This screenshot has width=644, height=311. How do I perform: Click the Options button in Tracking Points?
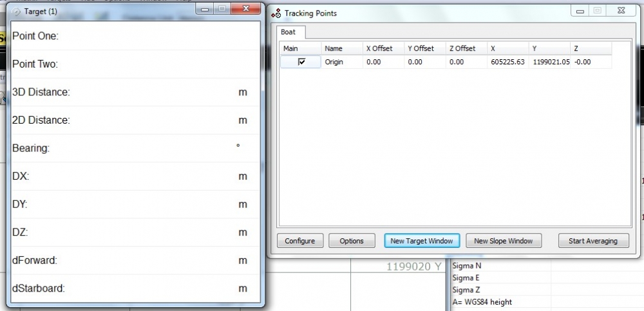pyautogui.click(x=352, y=241)
